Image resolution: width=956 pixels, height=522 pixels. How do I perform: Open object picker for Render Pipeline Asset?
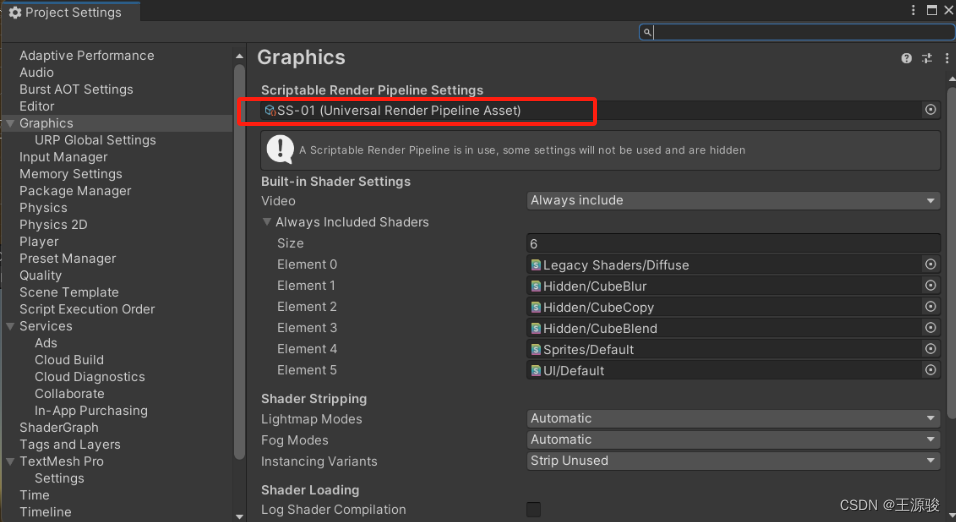click(930, 110)
